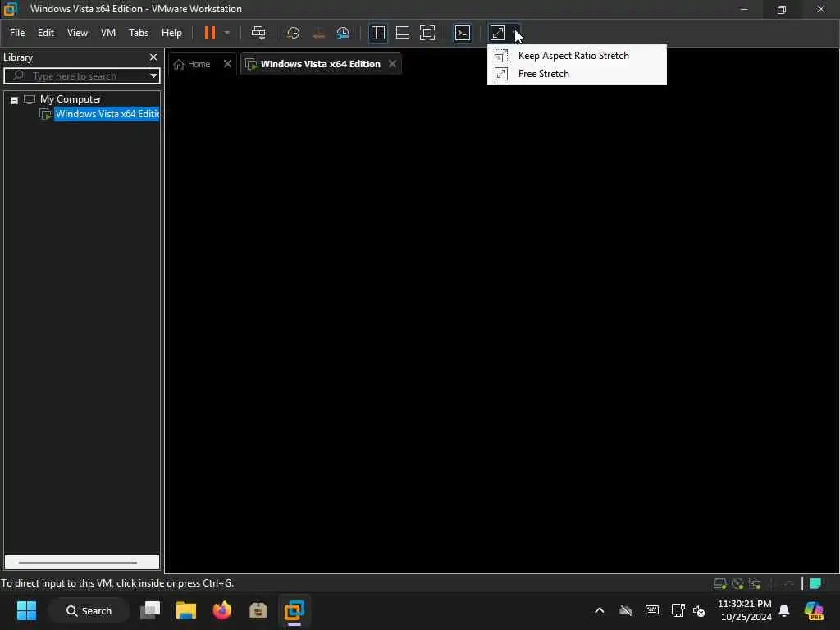Open the Snapshot Manager icon
The height and width of the screenshot is (630, 840).
pos(343,33)
